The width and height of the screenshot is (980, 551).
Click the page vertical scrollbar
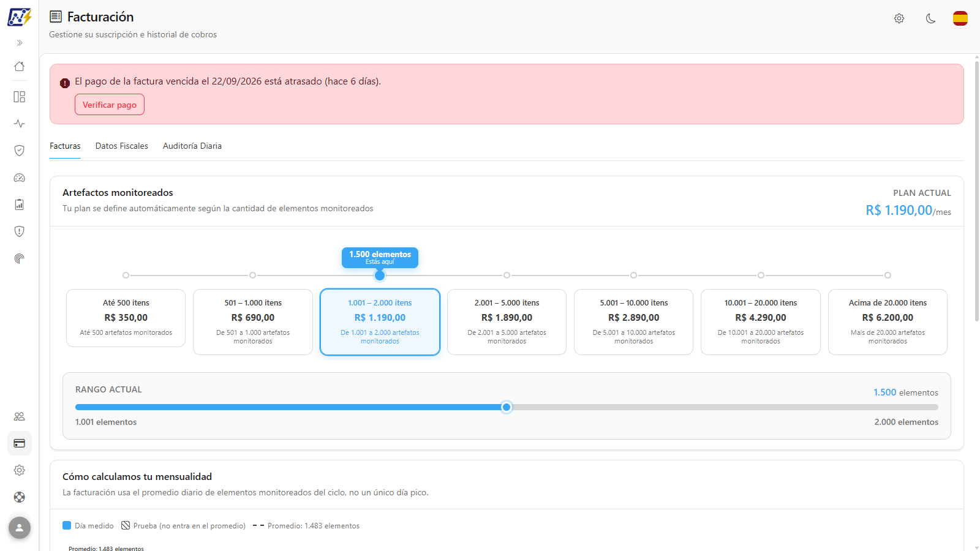(x=976, y=190)
